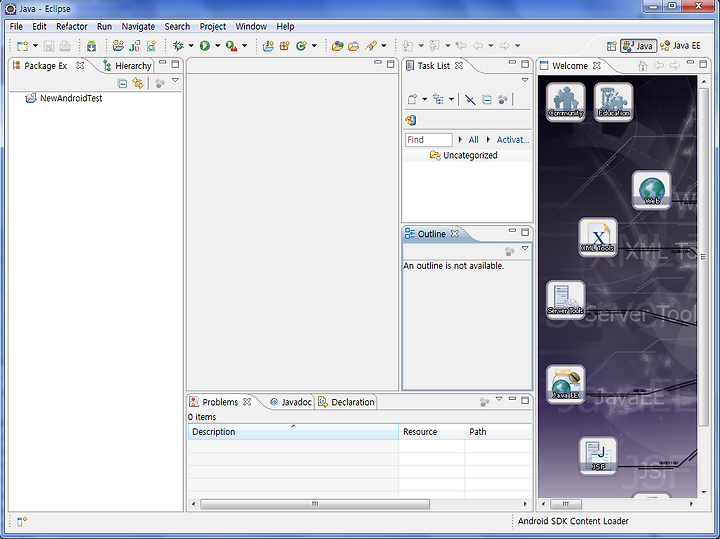This screenshot has width=720, height=539.
Task: Click the green Run button icon
Action: tap(205, 45)
